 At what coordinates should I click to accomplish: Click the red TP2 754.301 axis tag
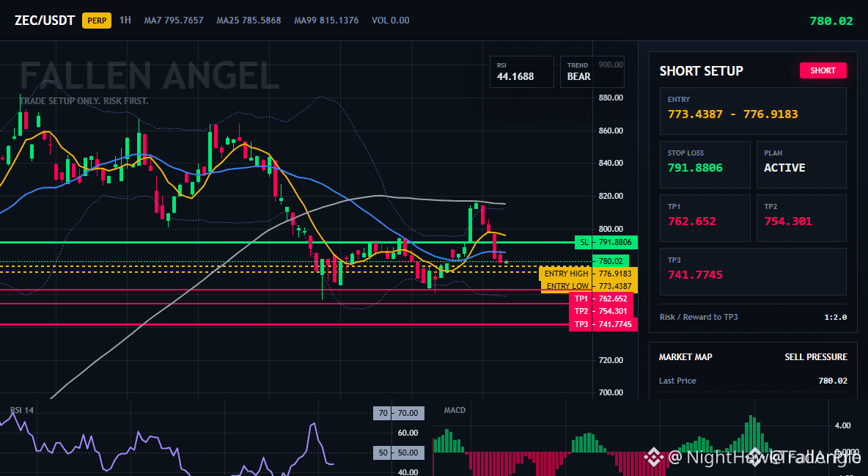click(x=603, y=312)
